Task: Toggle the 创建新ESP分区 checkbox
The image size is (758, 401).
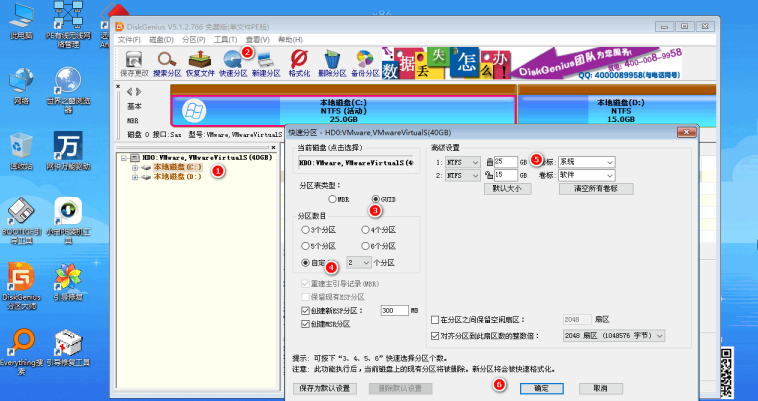Action: 305,311
